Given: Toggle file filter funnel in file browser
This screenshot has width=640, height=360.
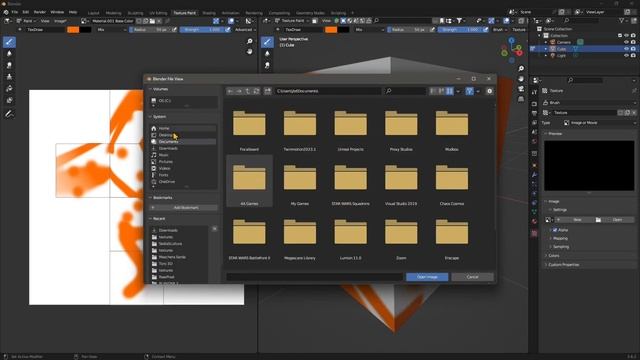Looking at the screenshot, I should (x=469, y=91).
